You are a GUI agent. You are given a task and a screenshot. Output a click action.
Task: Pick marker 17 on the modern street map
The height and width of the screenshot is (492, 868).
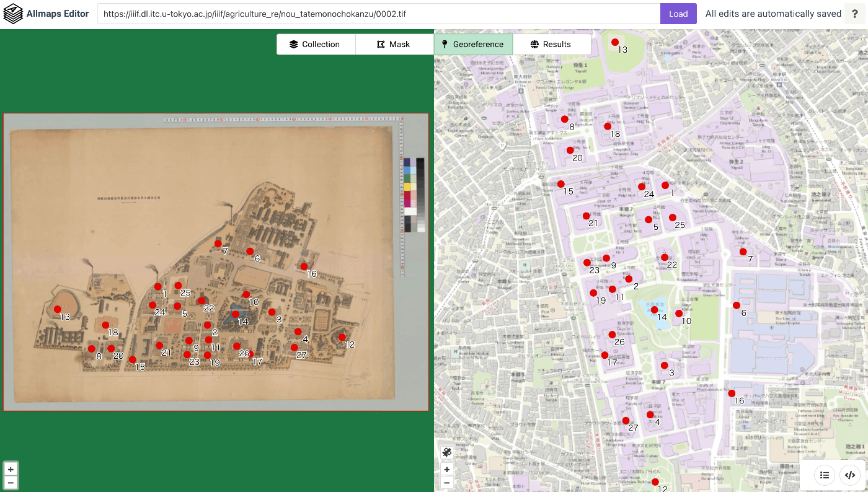(x=604, y=355)
